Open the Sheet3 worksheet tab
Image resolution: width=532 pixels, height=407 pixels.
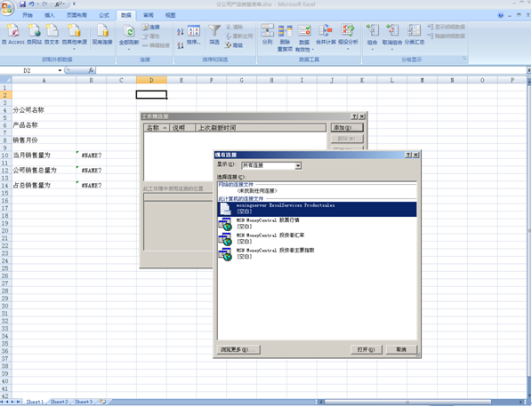(x=84, y=402)
